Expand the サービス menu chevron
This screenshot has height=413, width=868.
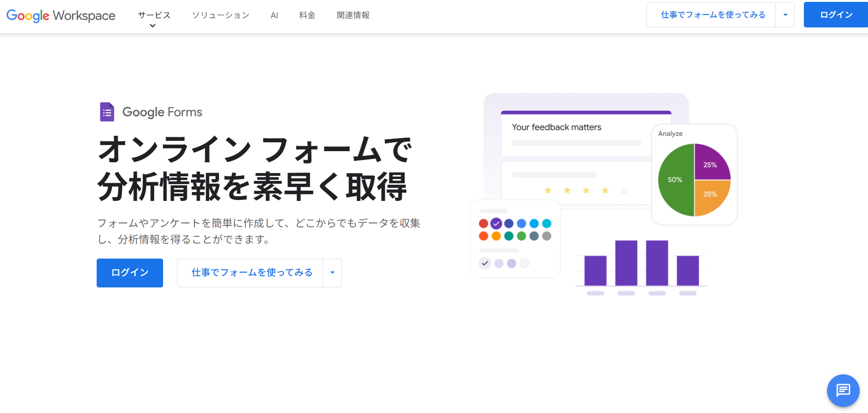pos(152,26)
